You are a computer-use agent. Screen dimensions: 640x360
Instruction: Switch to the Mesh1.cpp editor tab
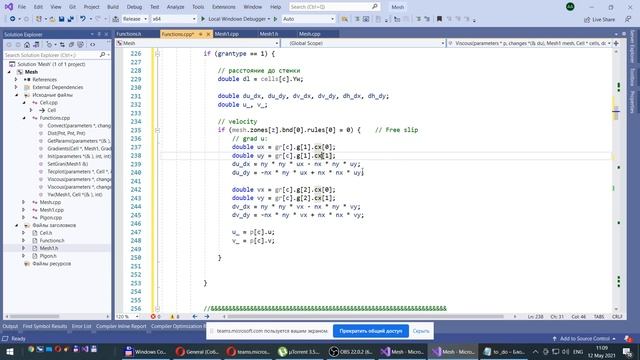(x=227, y=34)
